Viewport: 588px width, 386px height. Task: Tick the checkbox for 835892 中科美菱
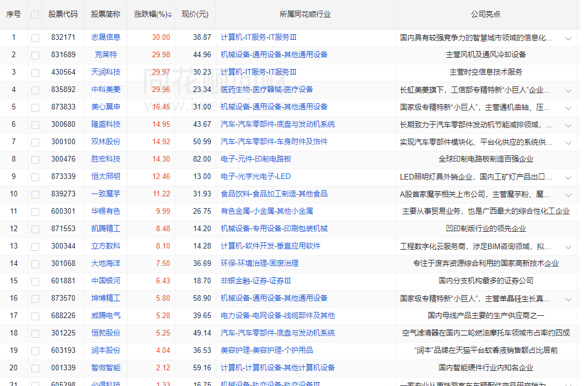tap(35, 90)
